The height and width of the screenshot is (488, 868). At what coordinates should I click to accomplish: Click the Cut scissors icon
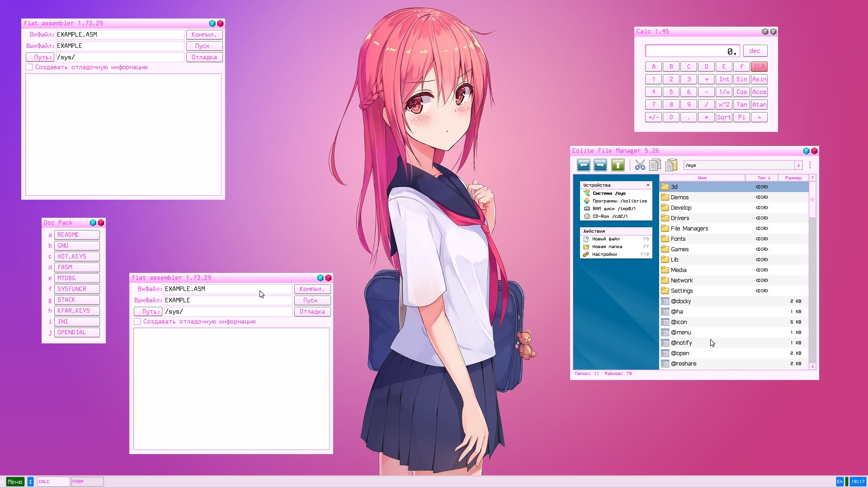pos(640,165)
